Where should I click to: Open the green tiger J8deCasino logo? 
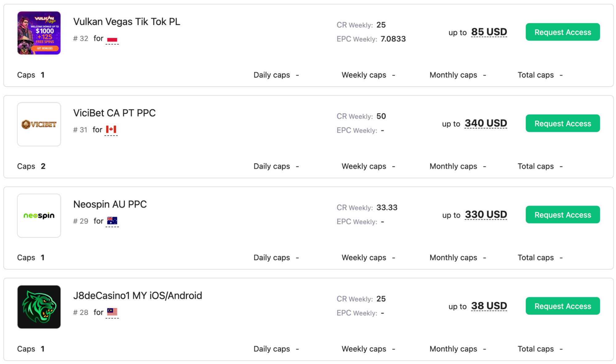tap(39, 307)
